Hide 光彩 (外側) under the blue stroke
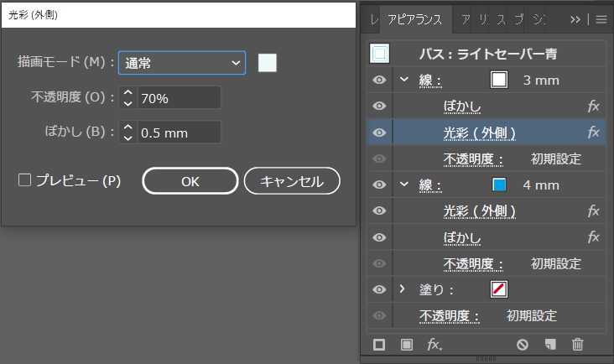Image resolution: width=614 pixels, height=364 pixels. (379, 211)
